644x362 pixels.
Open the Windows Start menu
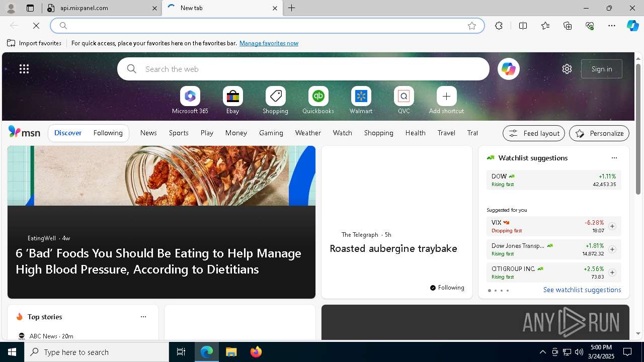tap(12, 352)
